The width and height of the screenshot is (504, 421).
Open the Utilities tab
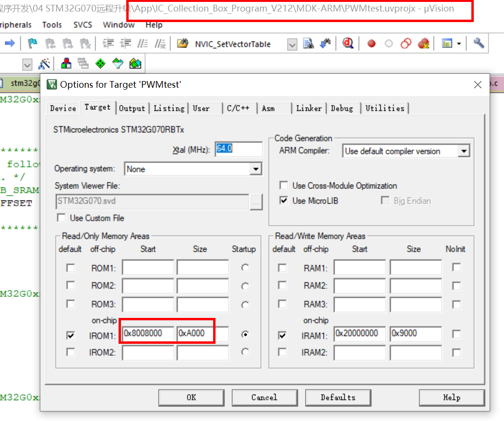coord(385,108)
